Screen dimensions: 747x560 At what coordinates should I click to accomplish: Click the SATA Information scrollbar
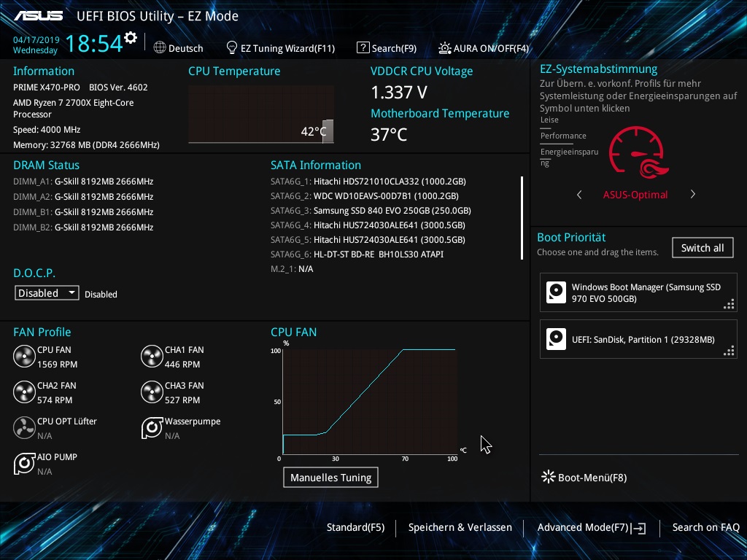[522, 218]
